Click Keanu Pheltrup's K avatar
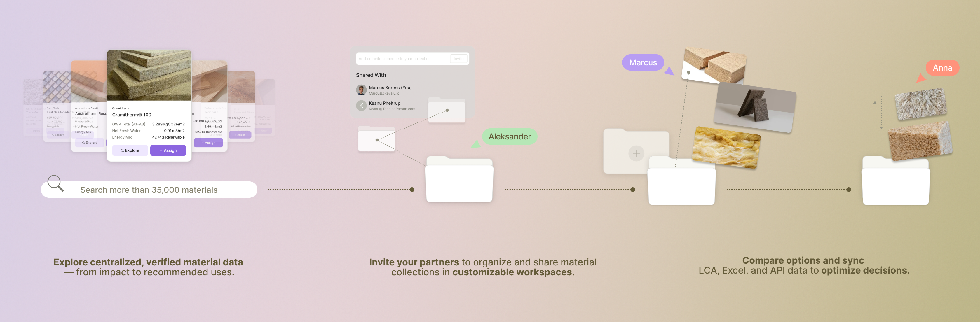This screenshot has height=322, width=980. (361, 106)
